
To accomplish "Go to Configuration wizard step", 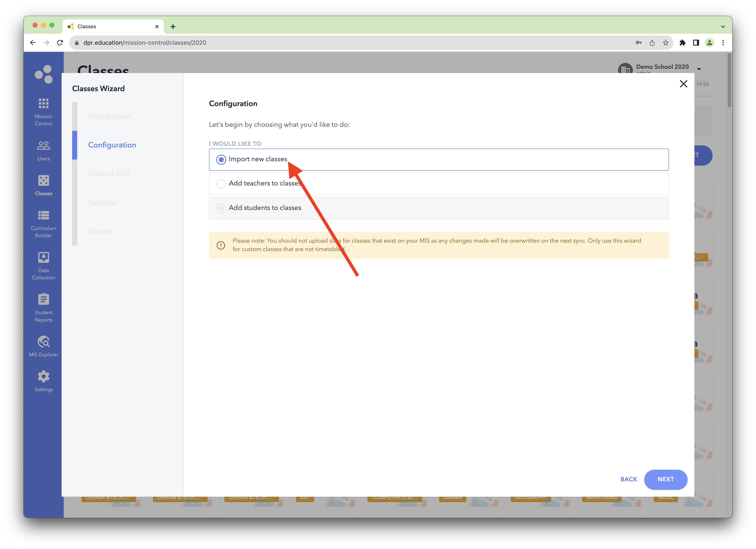I will coord(112,145).
